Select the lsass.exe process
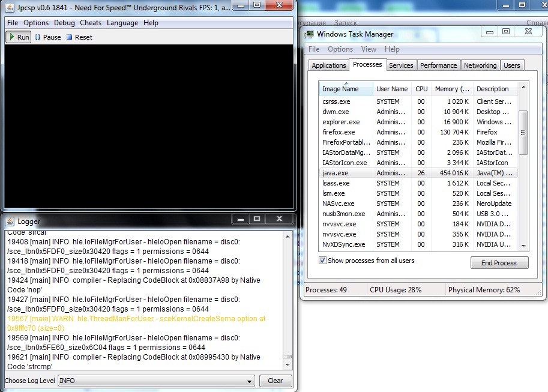This screenshot has height=392, width=548. pos(418,183)
